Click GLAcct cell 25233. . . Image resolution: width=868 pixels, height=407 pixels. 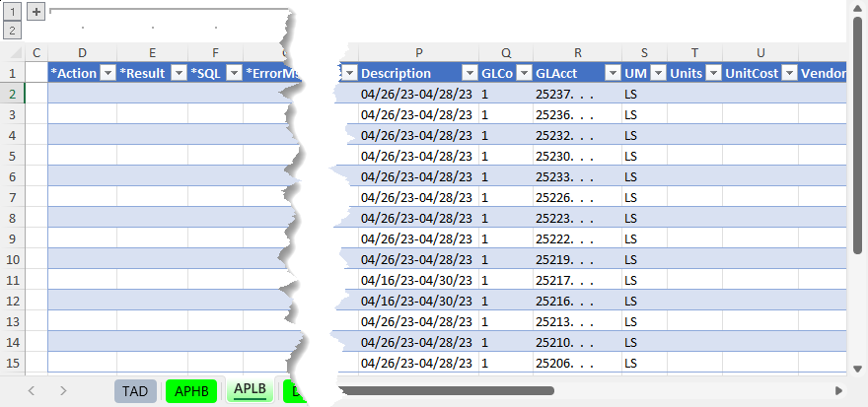click(577, 177)
